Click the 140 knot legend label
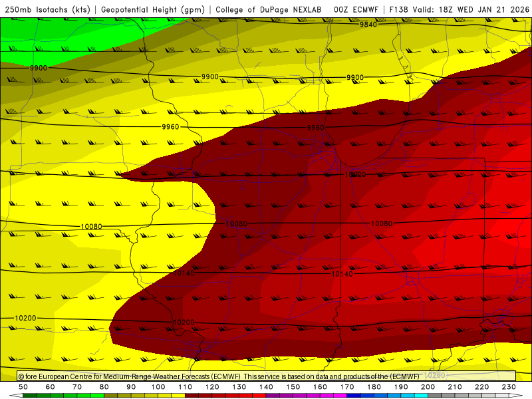The width and height of the screenshot is (532, 399). [x=266, y=387]
